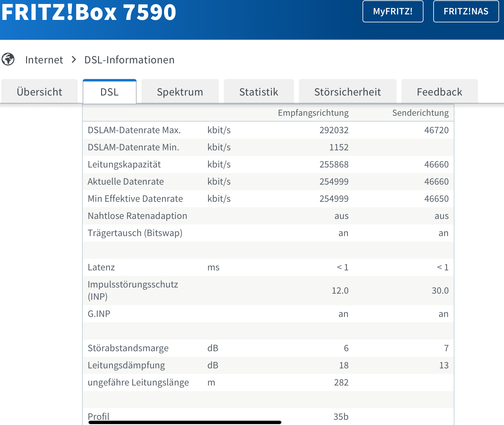This screenshot has width=504, height=425.
Task: Click Nahtlose Ratenadaption send value aus
Action: [442, 216]
